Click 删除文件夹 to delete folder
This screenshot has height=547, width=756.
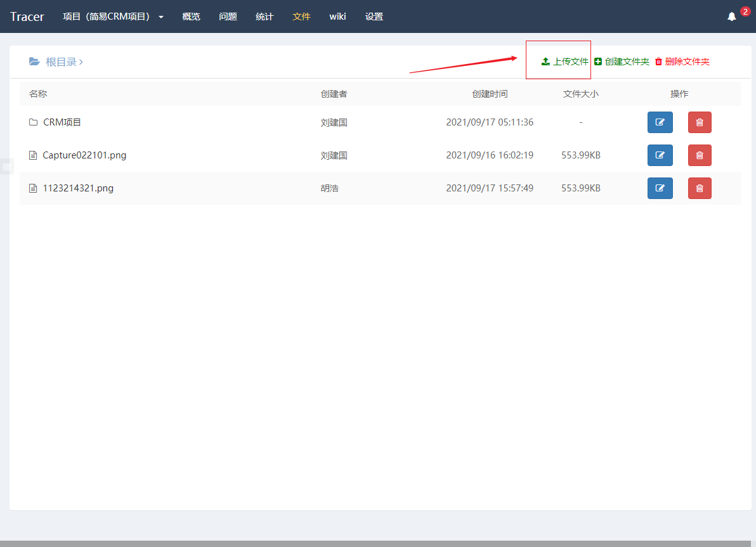(x=682, y=61)
